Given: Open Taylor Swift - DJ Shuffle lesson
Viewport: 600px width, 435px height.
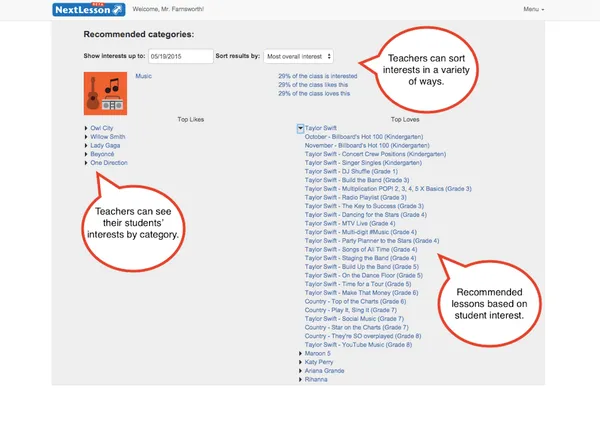Looking at the screenshot, I should point(351,171).
